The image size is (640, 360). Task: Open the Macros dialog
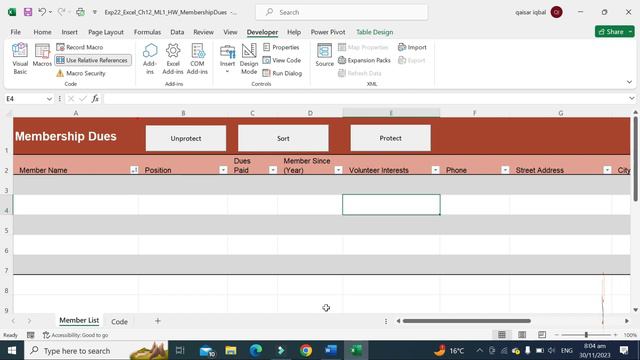(x=42, y=55)
